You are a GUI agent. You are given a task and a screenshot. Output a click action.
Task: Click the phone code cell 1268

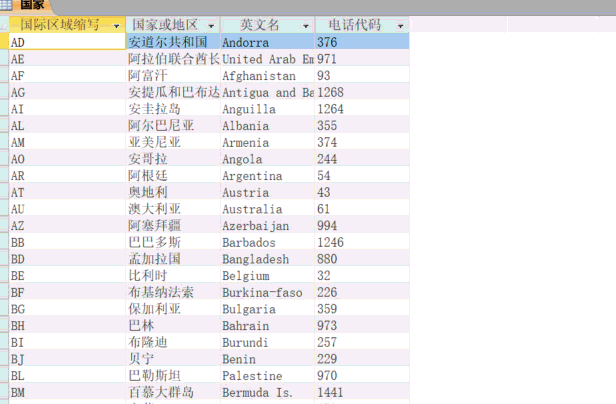362,92
